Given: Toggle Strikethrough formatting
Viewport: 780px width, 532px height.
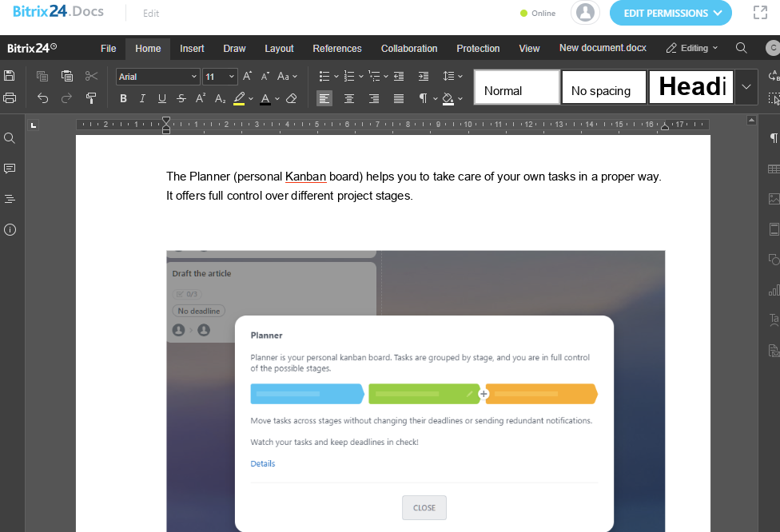Looking at the screenshot, I should [181, 98].
